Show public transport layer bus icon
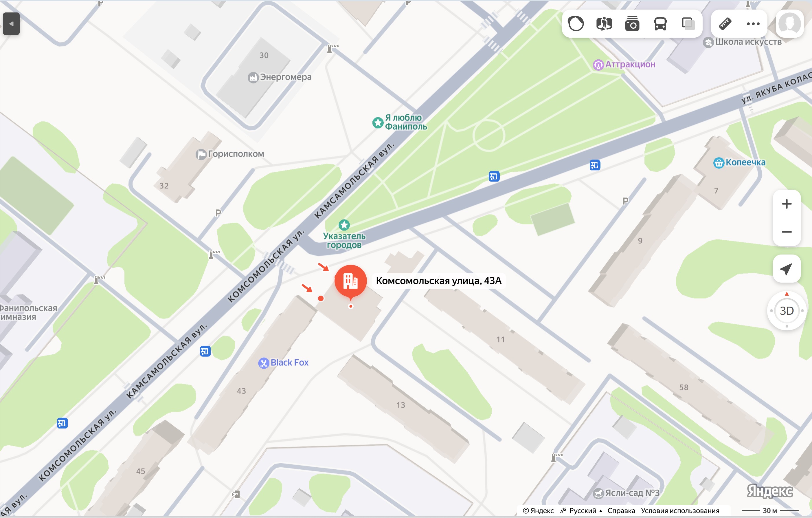The image size is (812, 518). pyautogui.click(x=660, y=24)
